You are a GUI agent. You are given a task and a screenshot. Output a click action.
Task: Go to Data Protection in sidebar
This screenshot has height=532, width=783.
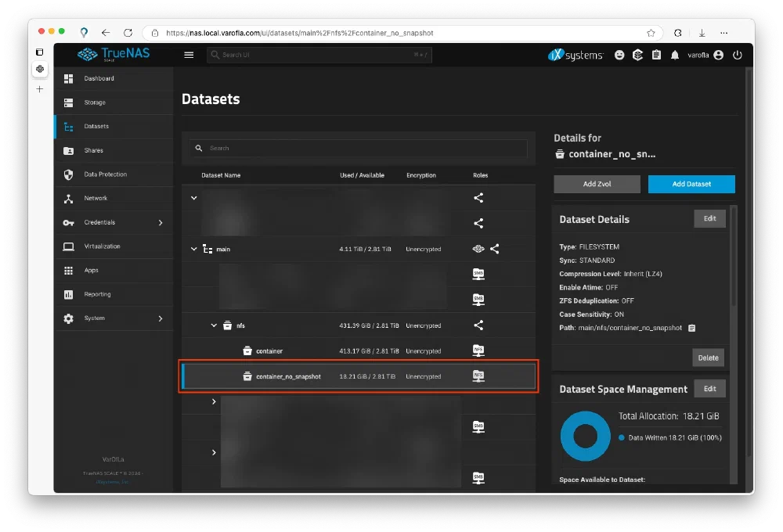pyautogui.click(x=105, y=174)
